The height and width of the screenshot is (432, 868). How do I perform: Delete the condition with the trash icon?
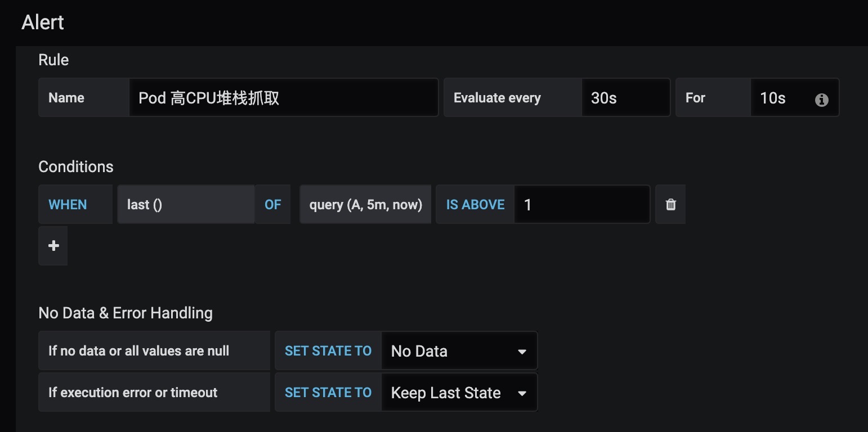click(670, 205)
